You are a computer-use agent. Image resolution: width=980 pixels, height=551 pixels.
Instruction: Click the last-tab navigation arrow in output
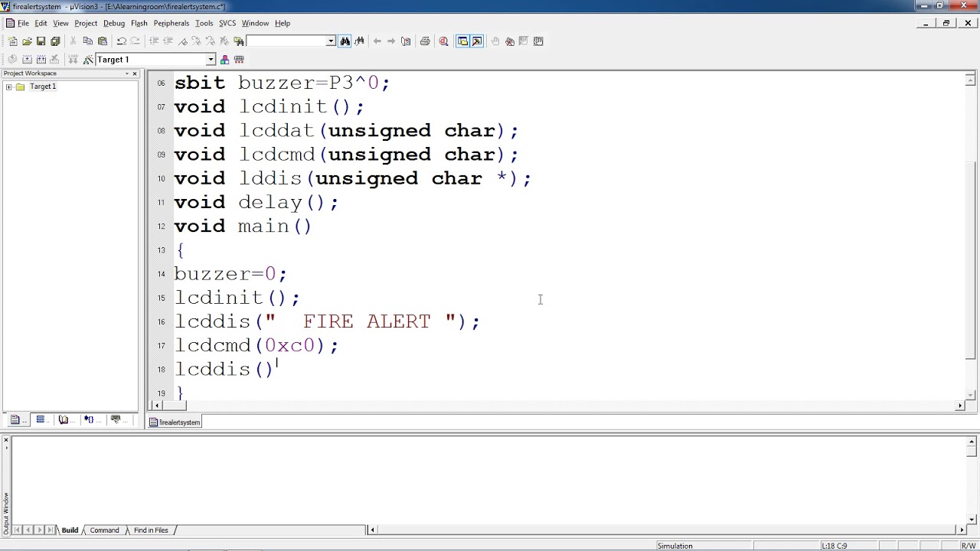pos(51,530)
